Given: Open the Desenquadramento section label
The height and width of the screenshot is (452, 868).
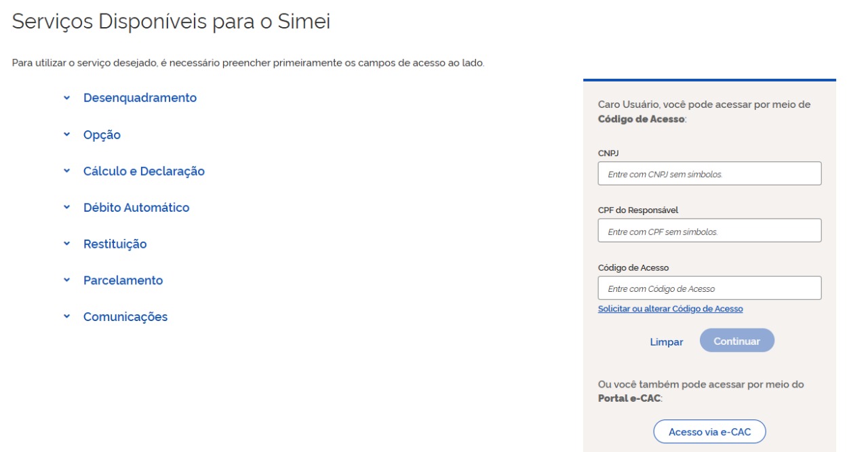Looking at the screenshot, I should pyautogui.click(x=140, y=98).
